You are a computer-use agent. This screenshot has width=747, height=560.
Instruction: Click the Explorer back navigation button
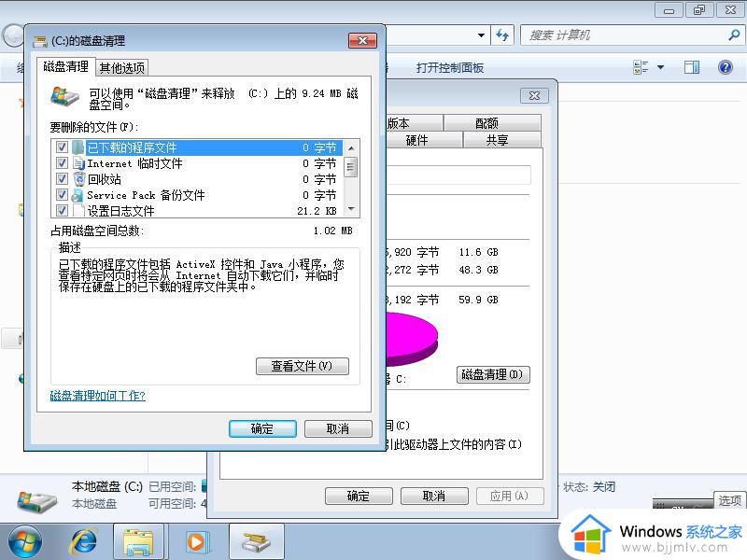tap(13, 36)
